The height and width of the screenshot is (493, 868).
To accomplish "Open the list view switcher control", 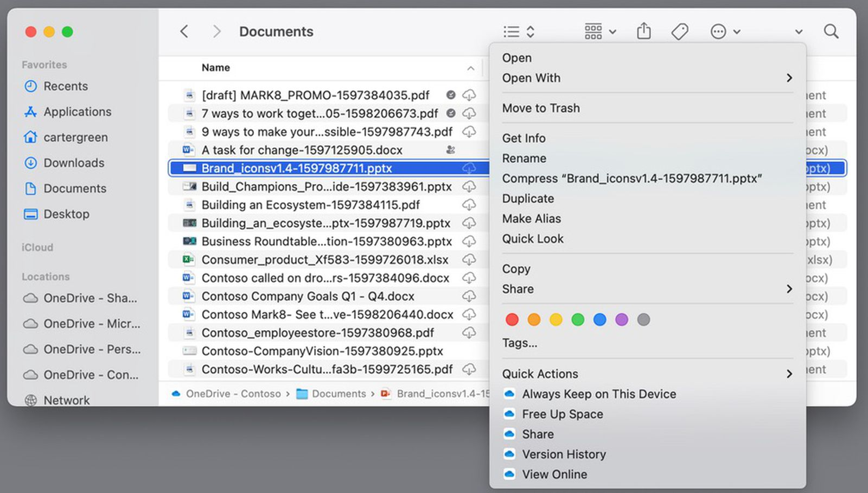I will point(519,31).
